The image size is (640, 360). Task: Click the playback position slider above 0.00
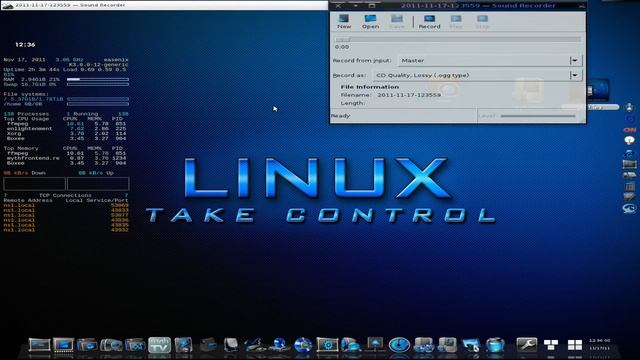point(458,39)
